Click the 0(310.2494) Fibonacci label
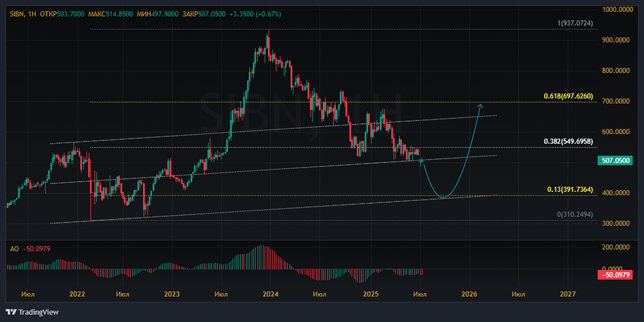 (575, 214)
